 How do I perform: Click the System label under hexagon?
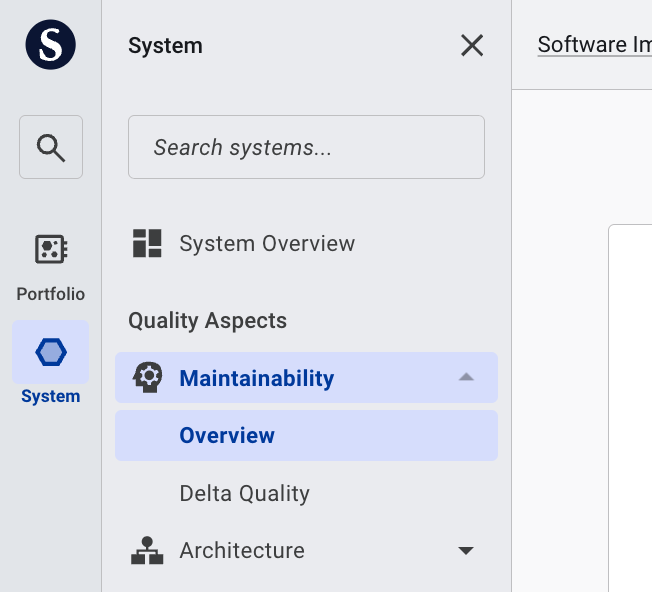51,396
